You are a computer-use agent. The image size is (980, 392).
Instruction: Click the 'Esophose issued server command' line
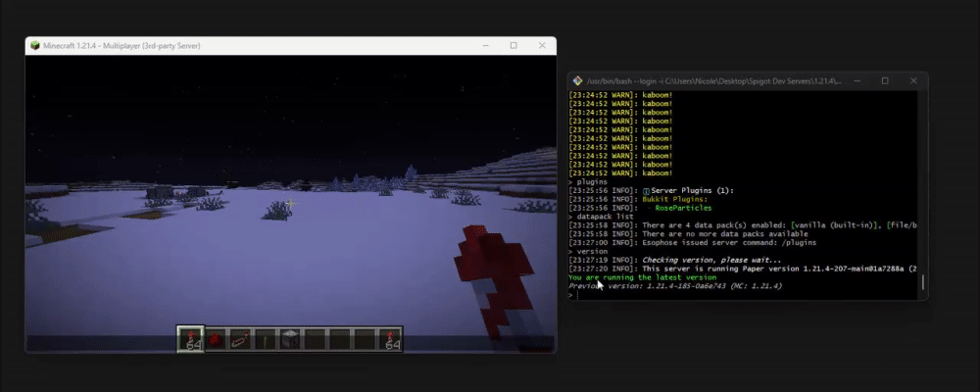693,243
